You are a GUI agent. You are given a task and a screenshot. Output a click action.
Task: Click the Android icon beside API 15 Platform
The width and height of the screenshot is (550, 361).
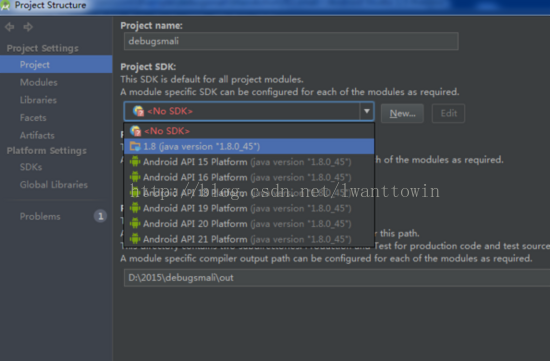[x=135, y=162]
